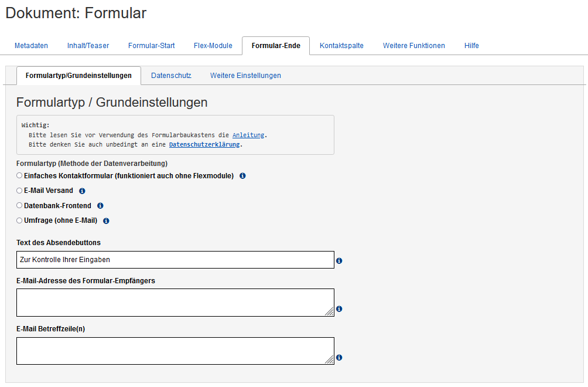Click the Datenschutzerklärung link

204,144
